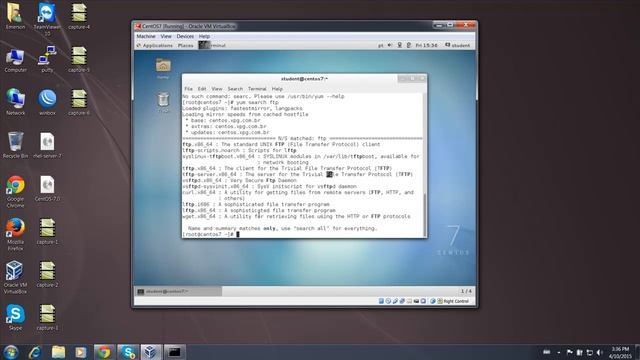
Task: Expand the GNOME Applications menu
Action: coord(155,45)
